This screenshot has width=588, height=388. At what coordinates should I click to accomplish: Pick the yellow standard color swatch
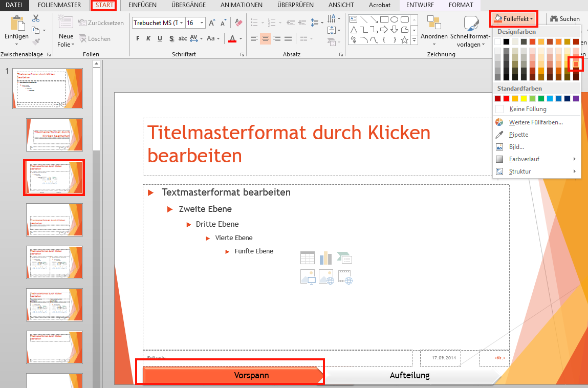[x=524, y=98]
